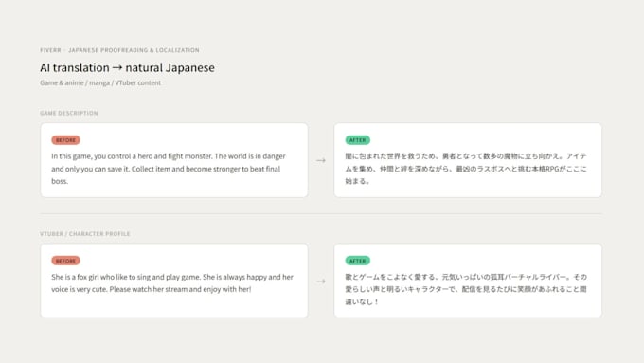644x363 pixels.
Task: Click the BEFORE badge in VTuber profile card
Action: (x=65, y=261)
